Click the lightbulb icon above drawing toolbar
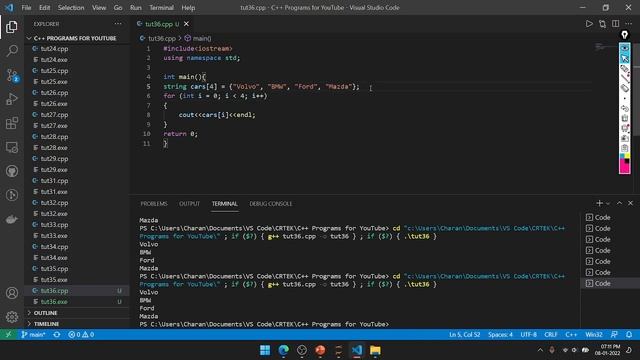 [x=624, y=35]
